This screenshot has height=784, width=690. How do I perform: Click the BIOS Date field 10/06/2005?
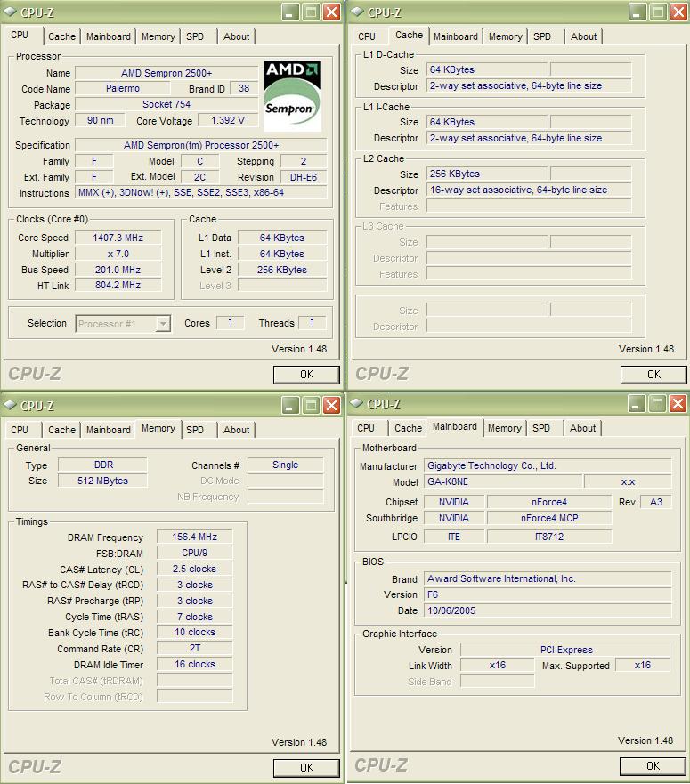tap(548, 611)
